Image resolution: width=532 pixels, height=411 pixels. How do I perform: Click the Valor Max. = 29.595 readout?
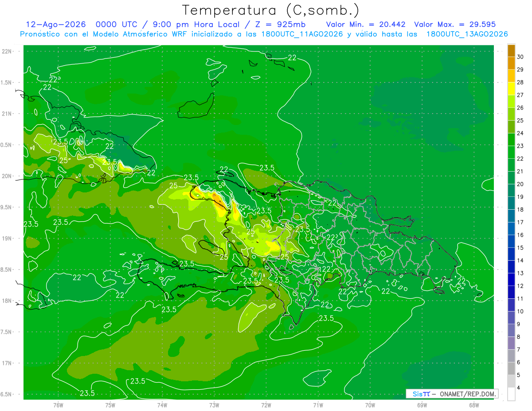coord(455,24)
